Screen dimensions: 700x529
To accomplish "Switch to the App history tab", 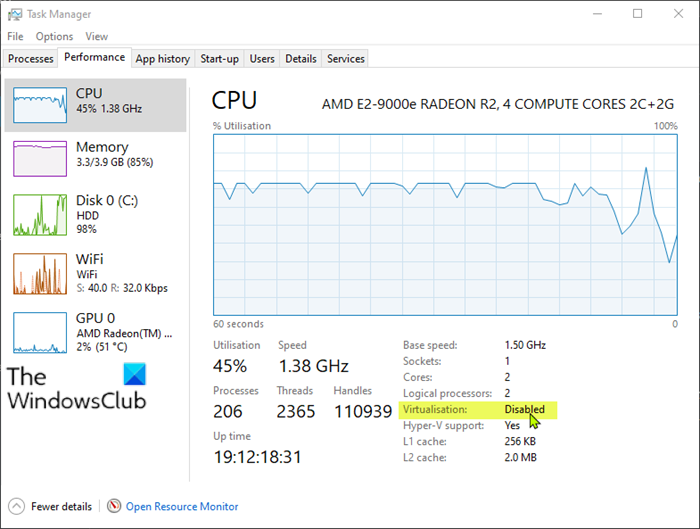I will [162, 59].
